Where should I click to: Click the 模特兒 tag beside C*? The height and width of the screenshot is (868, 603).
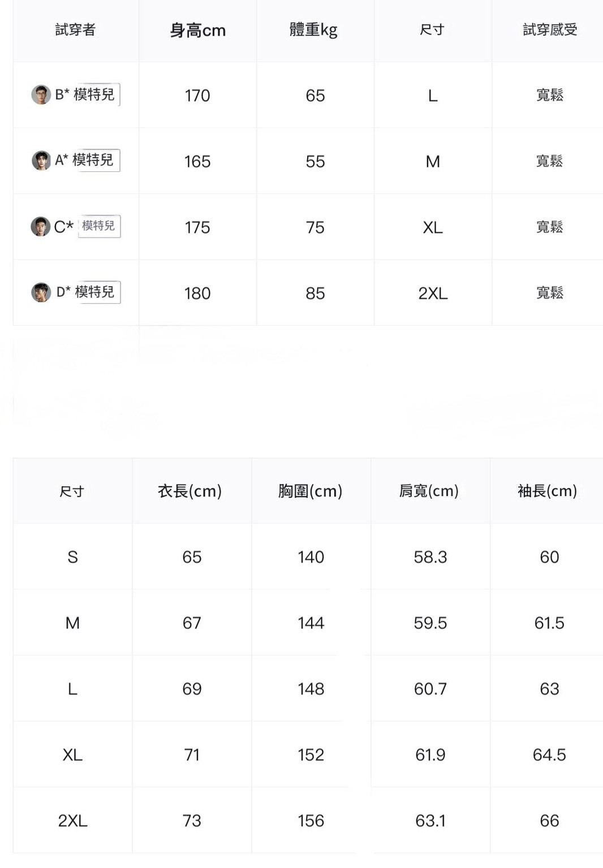coord(99,226)
